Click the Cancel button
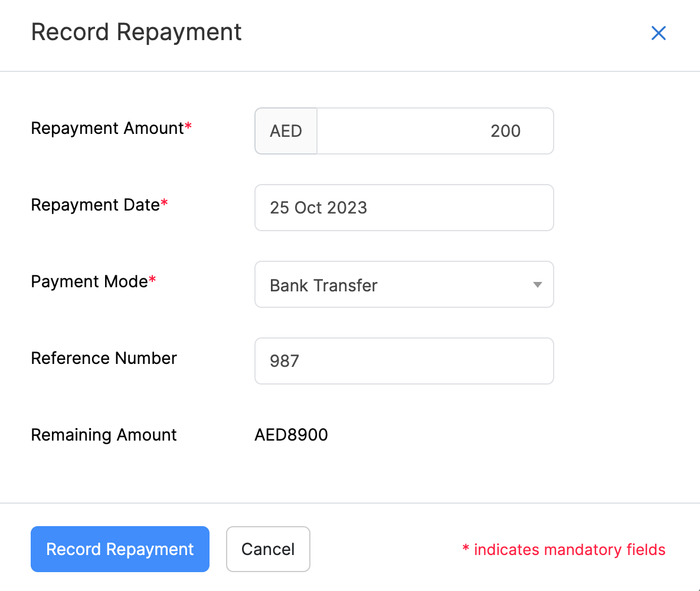This screenshot has width=700, height=591. point(268,549)
